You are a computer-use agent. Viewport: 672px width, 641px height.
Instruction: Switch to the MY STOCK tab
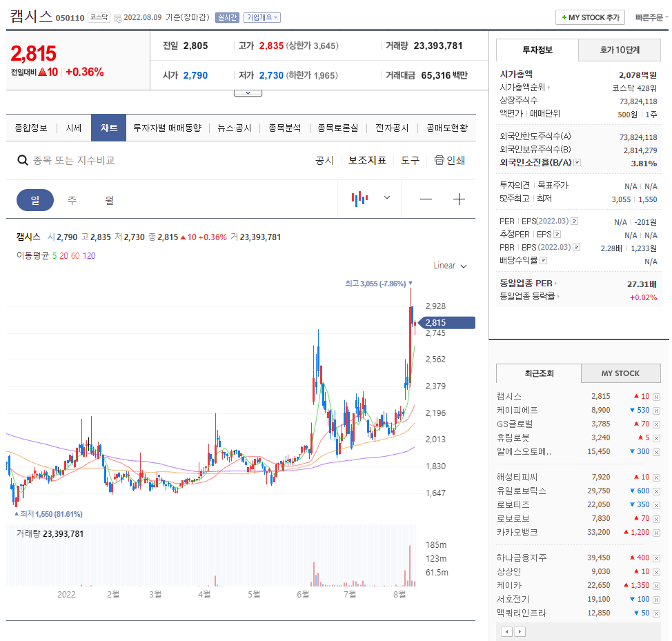(620, 373)
